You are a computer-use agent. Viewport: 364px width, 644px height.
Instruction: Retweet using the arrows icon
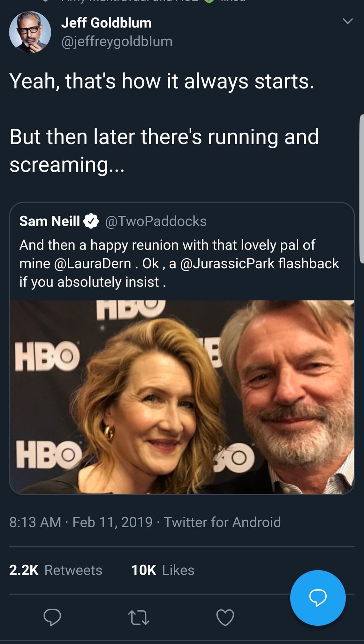139,617
